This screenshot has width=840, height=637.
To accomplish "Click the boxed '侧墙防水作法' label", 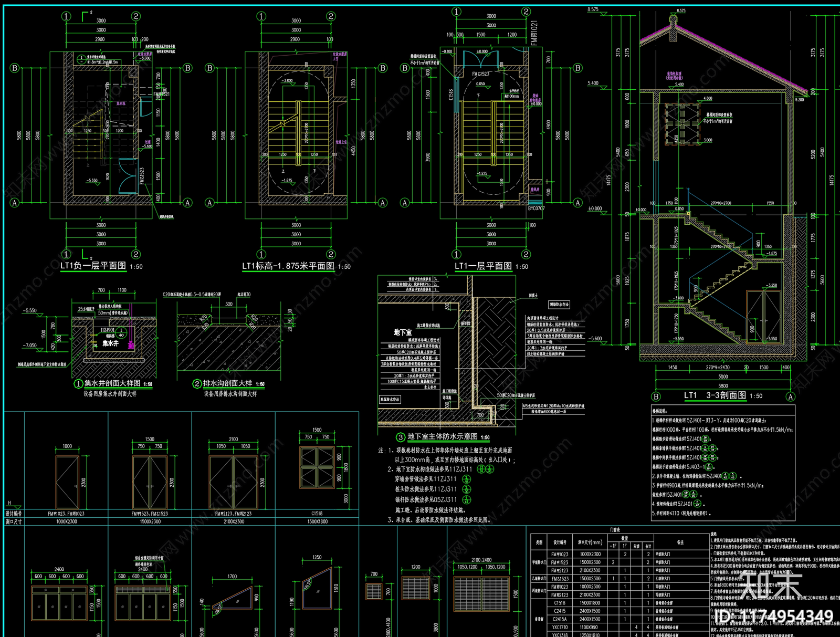I will [559, 305].
